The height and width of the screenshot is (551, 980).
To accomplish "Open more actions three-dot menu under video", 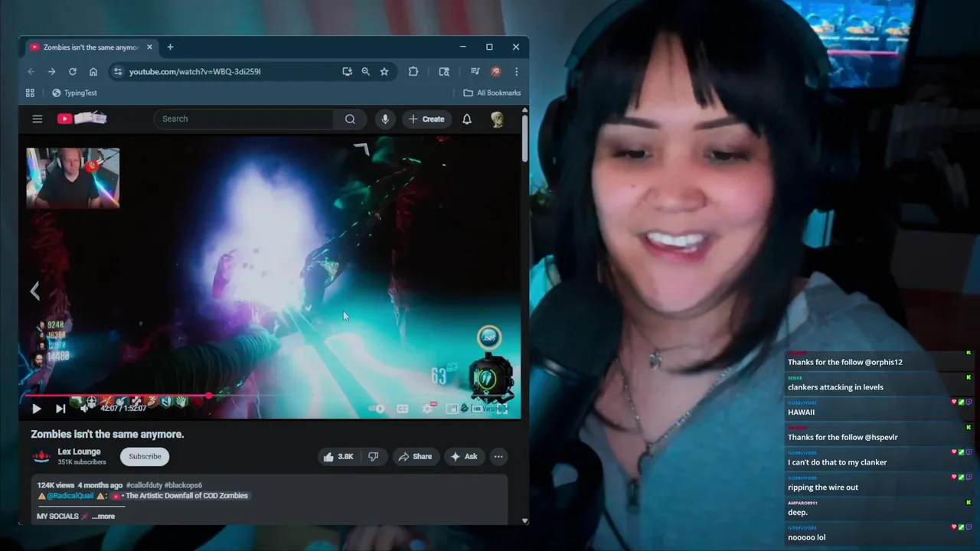I will point(498,456).
